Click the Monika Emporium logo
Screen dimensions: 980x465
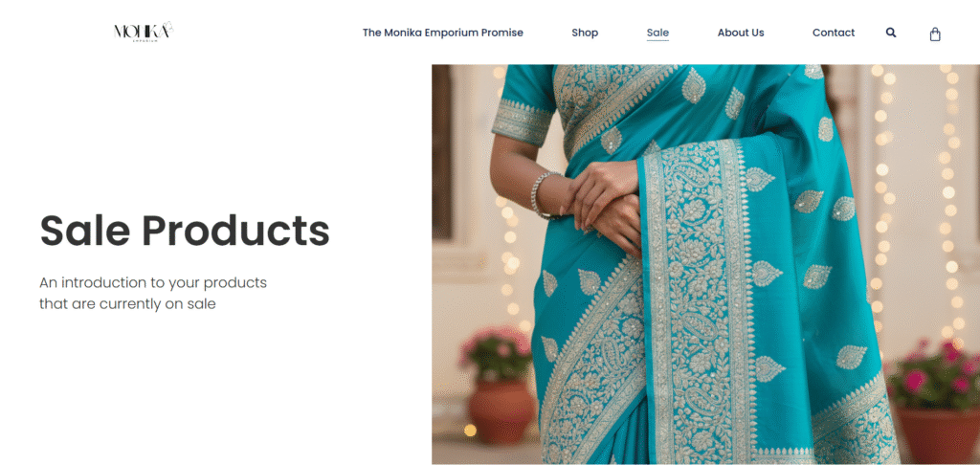144,32
